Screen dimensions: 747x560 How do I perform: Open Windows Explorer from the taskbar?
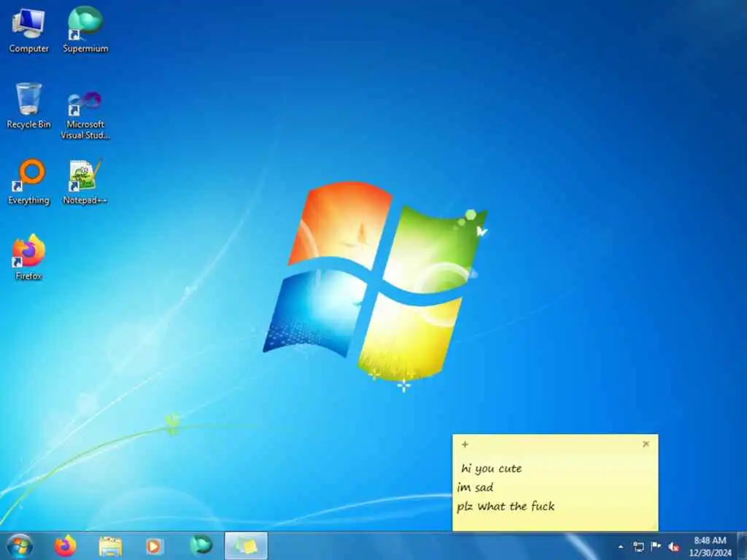tap(110, 545)
